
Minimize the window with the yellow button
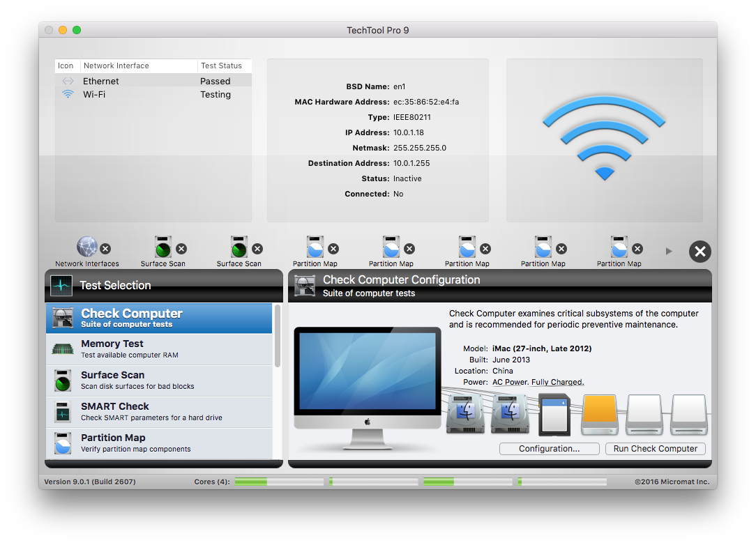click(x=63, y=30)
